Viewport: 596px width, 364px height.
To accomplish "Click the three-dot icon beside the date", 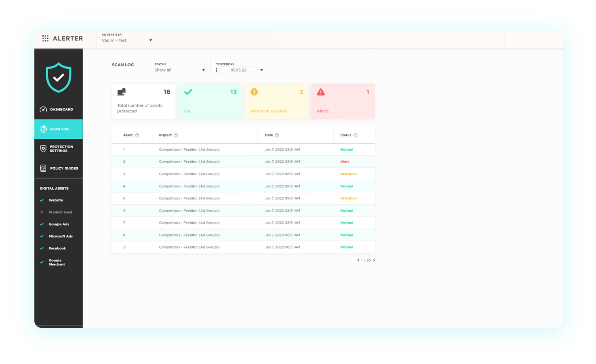I will 216,70.
